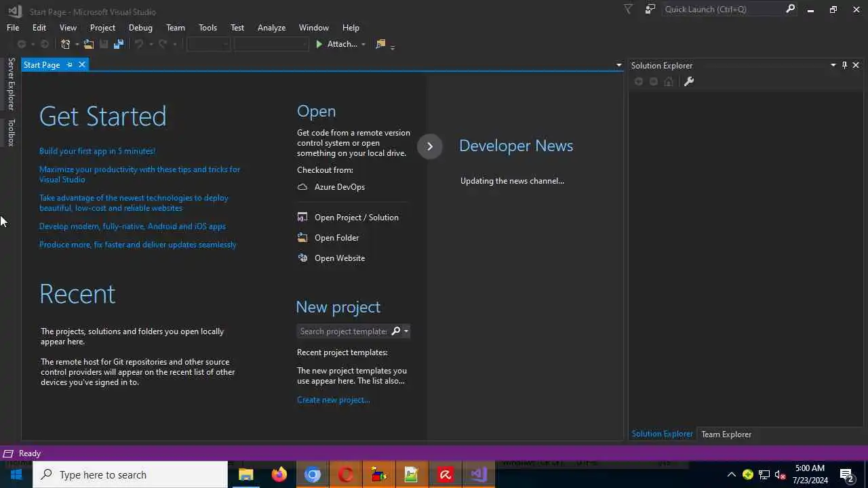Screen dimensions: 868x488
Task: Expand the Developer News panel arrow
Action: coord(430,146)
